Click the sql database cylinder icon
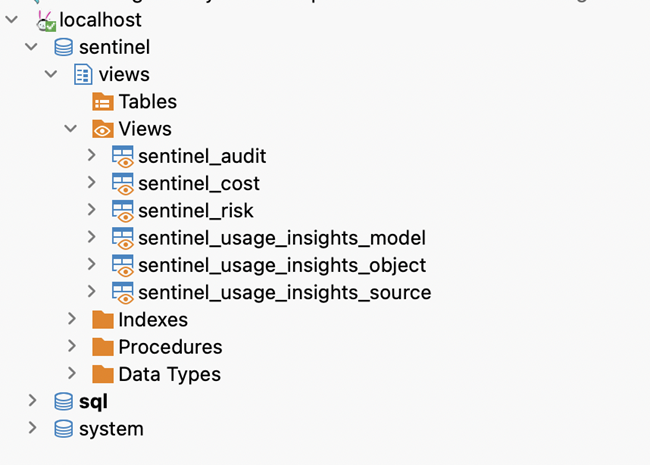Viewport: 650px width, 465px height. click(x=63, y=402)
